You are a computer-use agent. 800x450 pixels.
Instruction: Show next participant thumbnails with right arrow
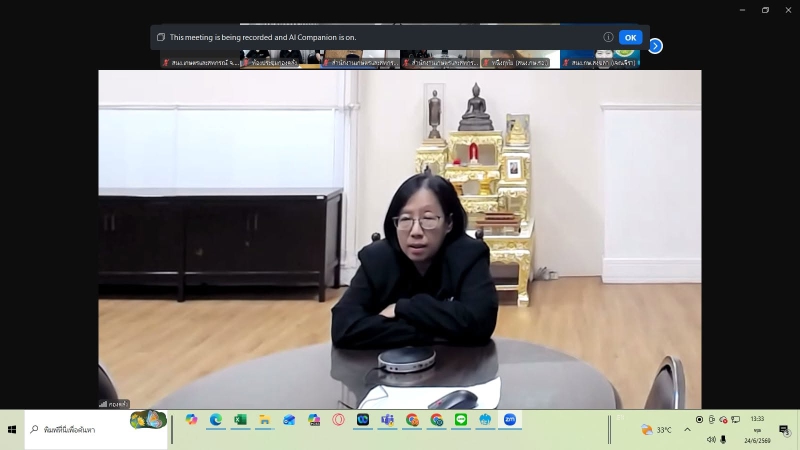pyautogui.click(x=655, y=46)
